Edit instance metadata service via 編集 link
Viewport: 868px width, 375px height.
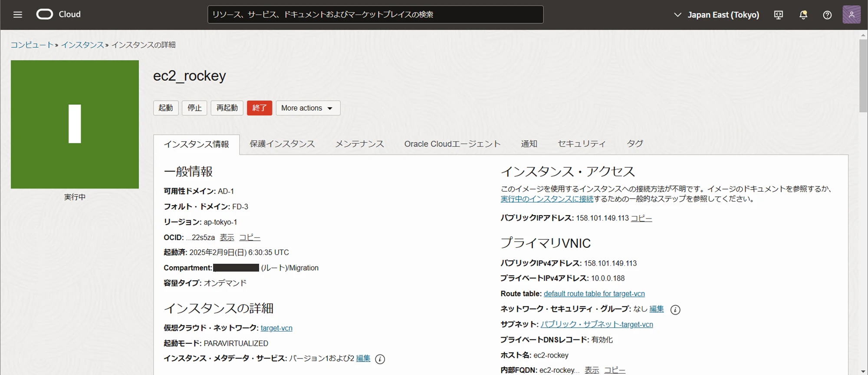(363, 358)
